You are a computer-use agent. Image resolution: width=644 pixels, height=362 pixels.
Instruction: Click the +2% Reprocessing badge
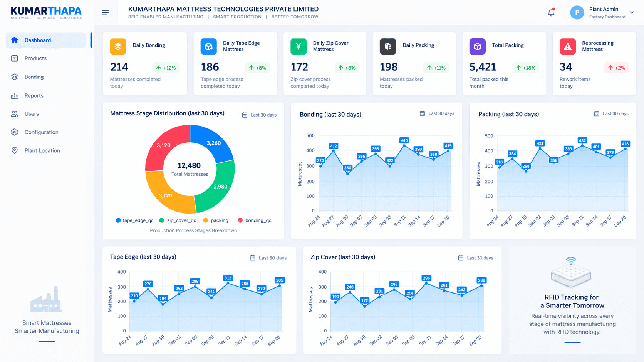pyautogui.click(x=617, y=68)
